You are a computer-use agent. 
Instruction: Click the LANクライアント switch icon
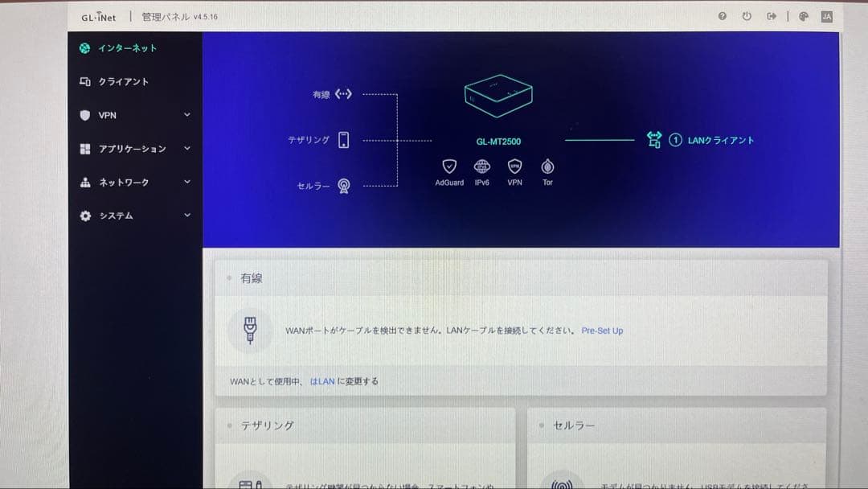653,139
